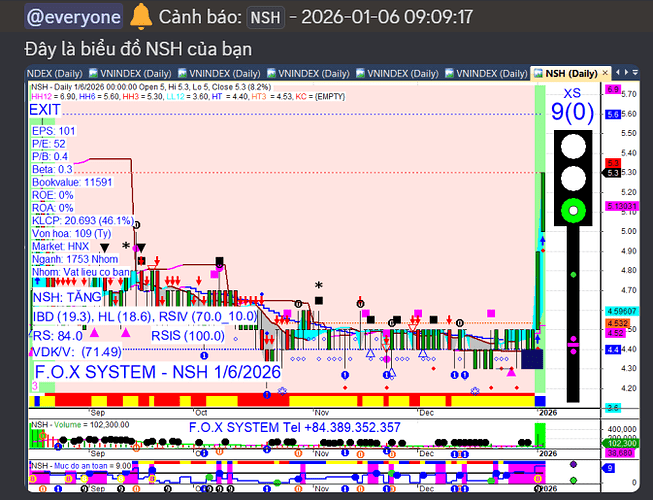Click the ROA: 0% line

coord(52,208)
